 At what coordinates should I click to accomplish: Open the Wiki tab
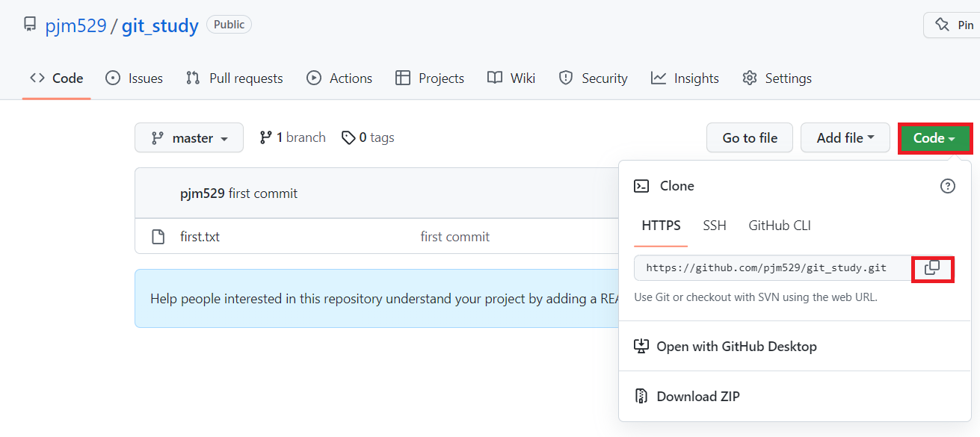click(x=511, y=78)
